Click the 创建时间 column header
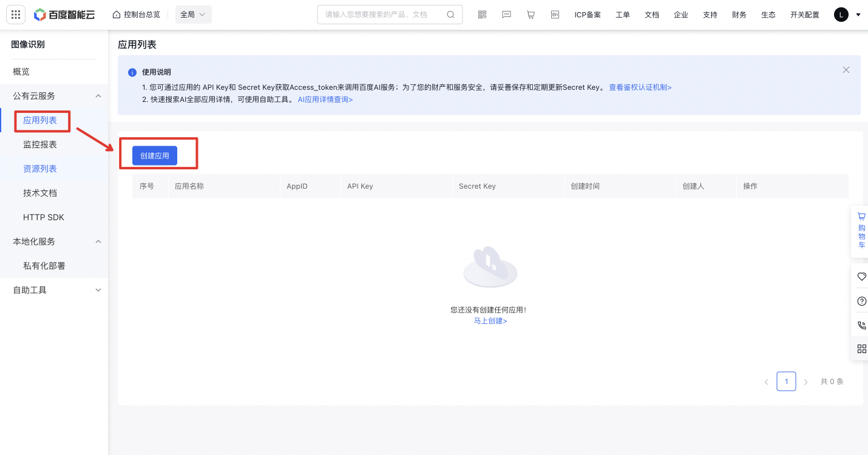Image resolution: width=868 pixels, height=455 pixels. tap(585, 186)
